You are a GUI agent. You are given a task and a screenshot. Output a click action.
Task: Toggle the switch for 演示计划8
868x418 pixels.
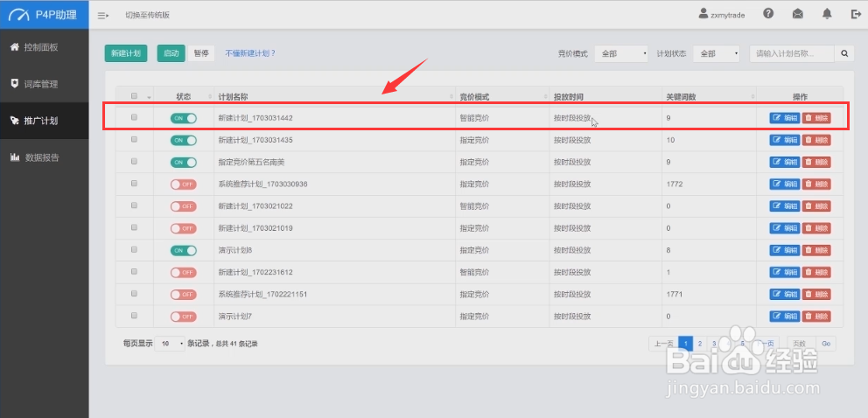click(184, 250)
